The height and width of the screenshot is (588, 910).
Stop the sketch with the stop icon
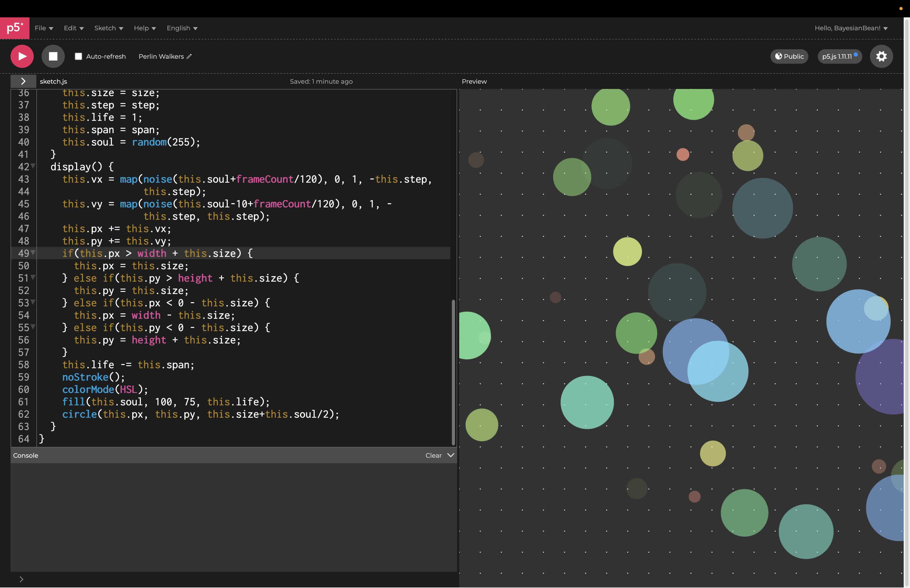pyautogui.click(x=53, y=56)
